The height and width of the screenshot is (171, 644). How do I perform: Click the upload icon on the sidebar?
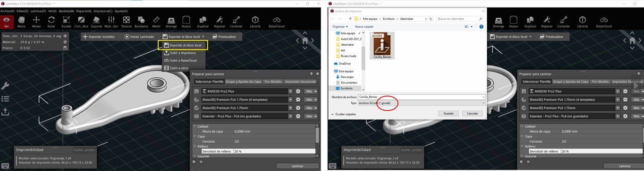coord(5,112)
